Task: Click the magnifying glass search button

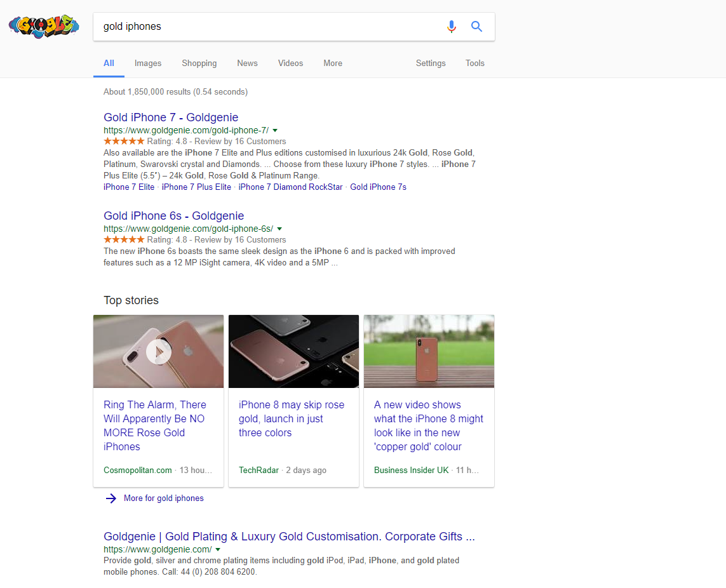Action: (x=476, y=27)
